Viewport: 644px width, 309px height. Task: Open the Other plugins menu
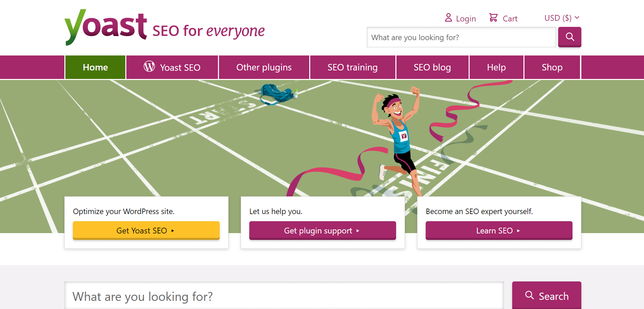(x=264, y=67)
